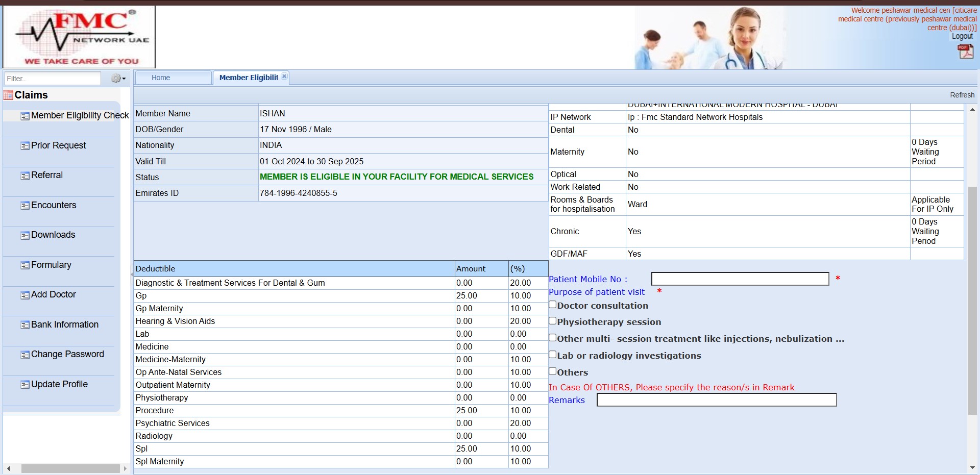Tick the Physiotherapy session checkbox
Image resolution: width=980 pixels, height=475 pixels.
point(552,321)
